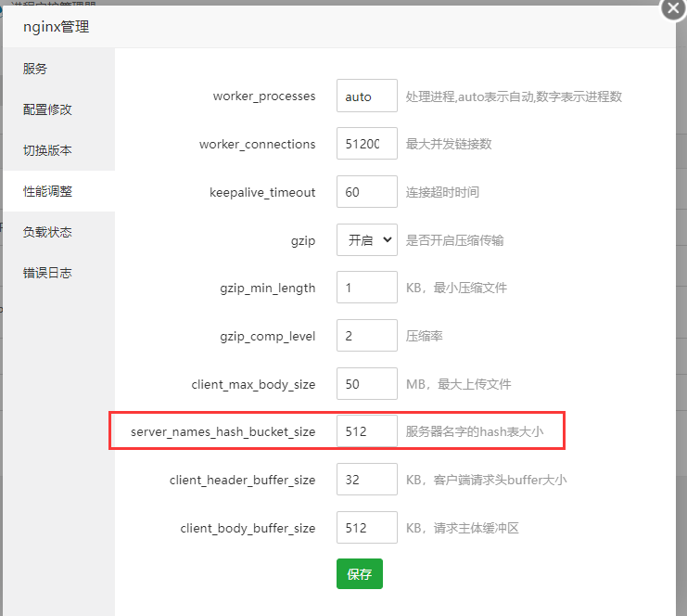
Task: Click the nginx管理 dialog title
Action: pos(56,27)
